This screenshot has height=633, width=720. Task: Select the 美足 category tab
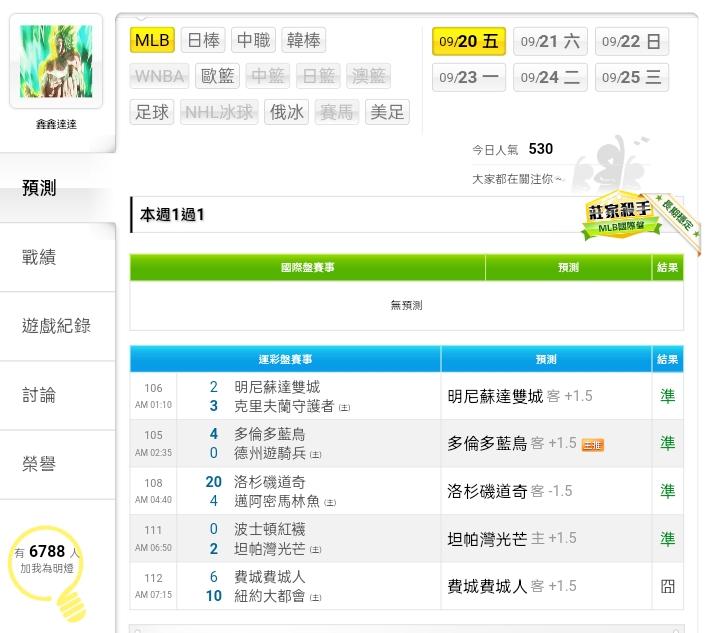pyautogui.click(x=387, y=112)
